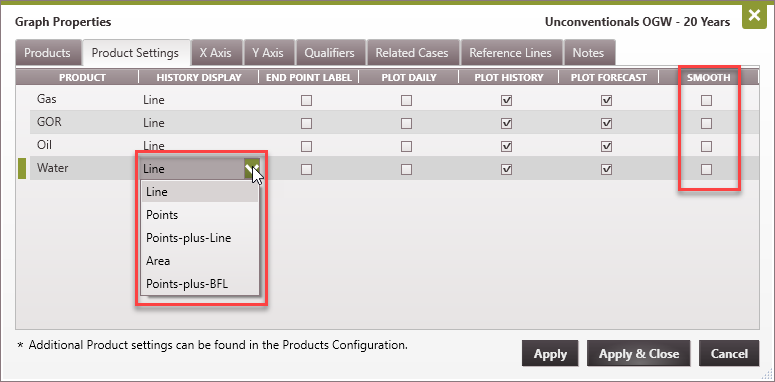The width and height of the screenshot is (775, 382).
Task: Choose Points-plus-Line display option
Action: click(200, 238)
